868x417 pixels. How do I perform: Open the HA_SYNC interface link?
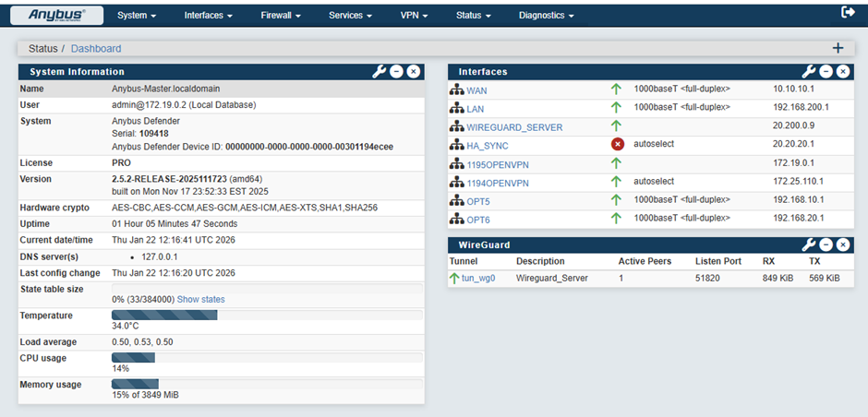click(x=488, y=145)
